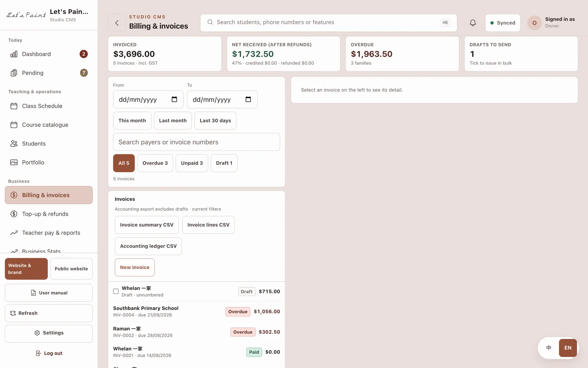Open the Portfolio section
588x368 pixels.
click(x=49, y=162)
